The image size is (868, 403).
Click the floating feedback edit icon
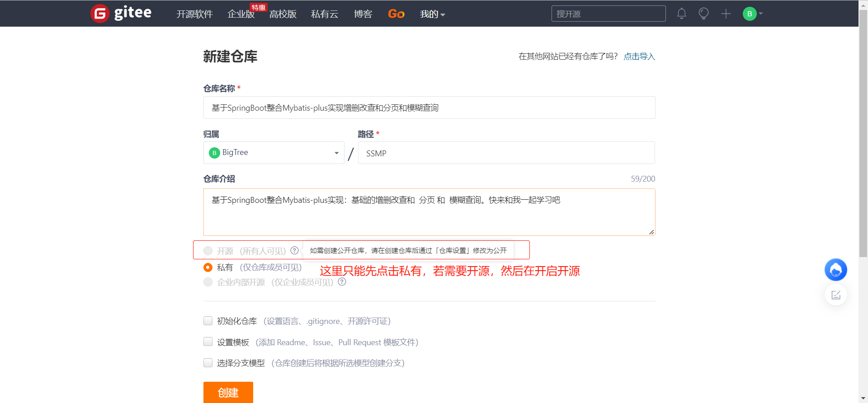pyautogui.click(x=836, y=295)
